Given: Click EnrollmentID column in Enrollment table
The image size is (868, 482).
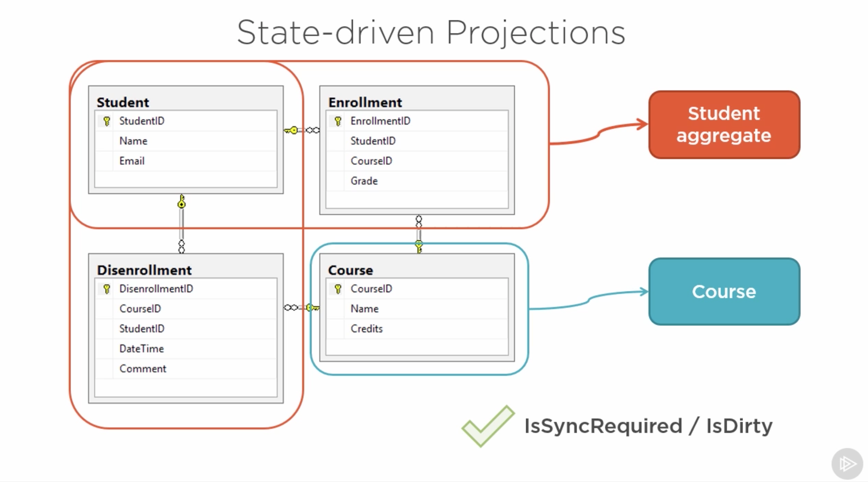Looking at the screenshot, I should click(417, 121).
